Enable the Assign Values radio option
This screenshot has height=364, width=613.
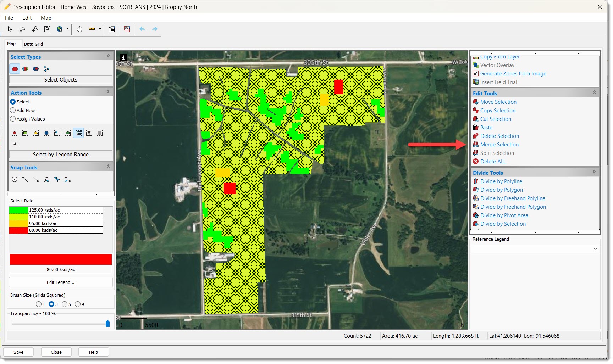click(x=13, y=119)
